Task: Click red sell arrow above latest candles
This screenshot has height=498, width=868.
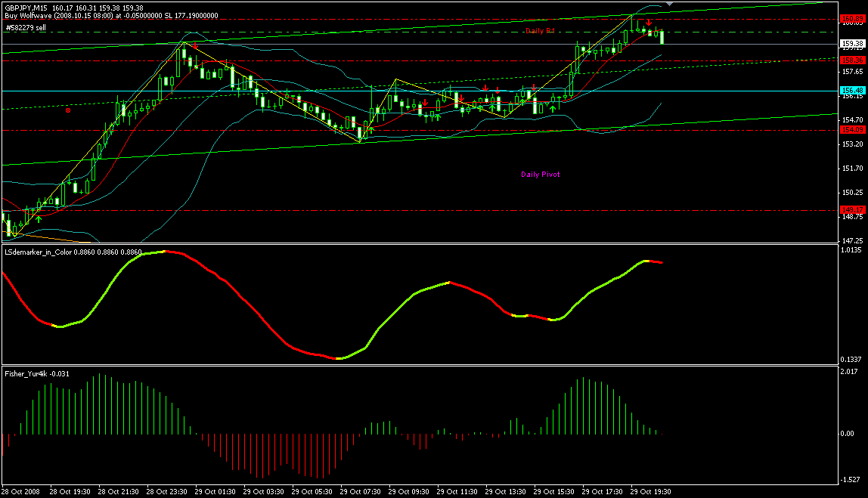Action: (x=649, y=23)
